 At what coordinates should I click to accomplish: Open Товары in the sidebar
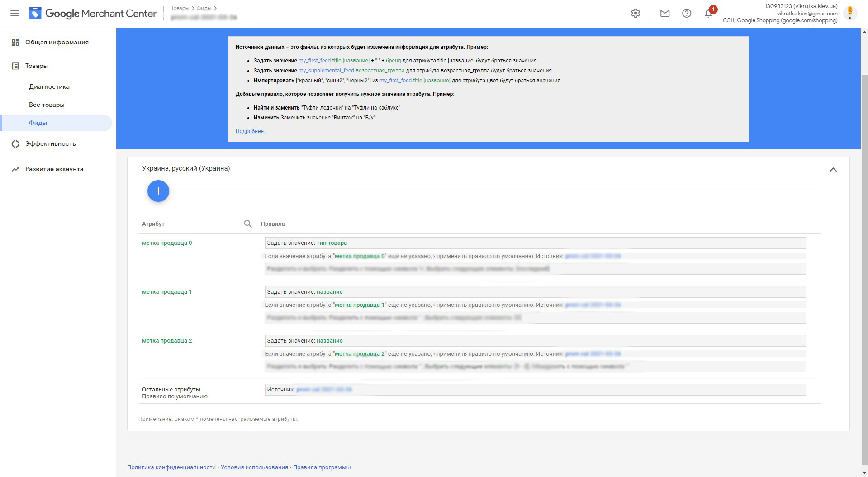(x=37, y=66)
